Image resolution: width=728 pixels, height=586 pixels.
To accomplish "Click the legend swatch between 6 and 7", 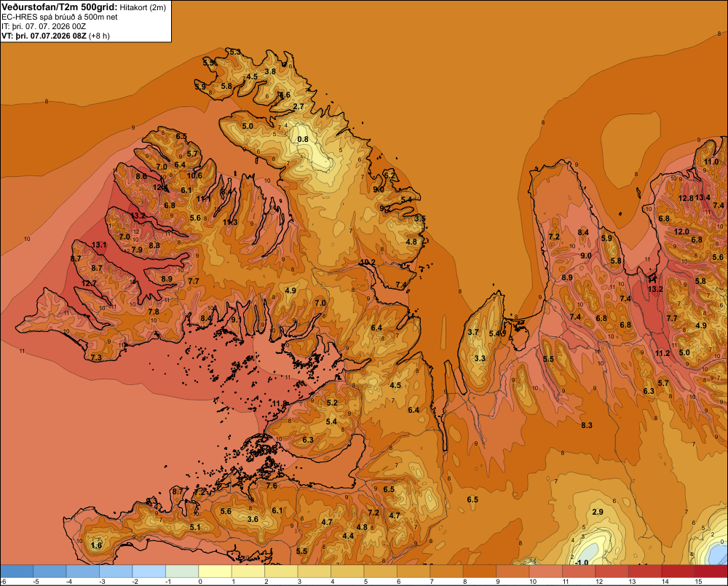I will 414,571.
